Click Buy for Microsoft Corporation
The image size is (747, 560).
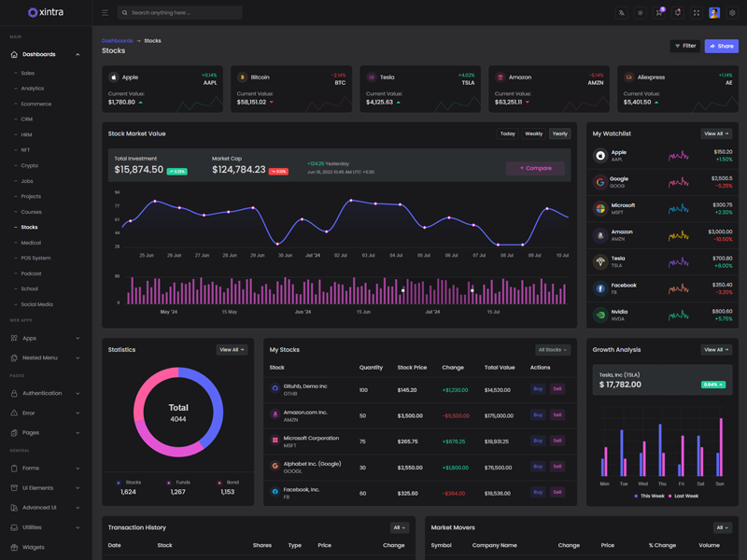tap(538, 441)
